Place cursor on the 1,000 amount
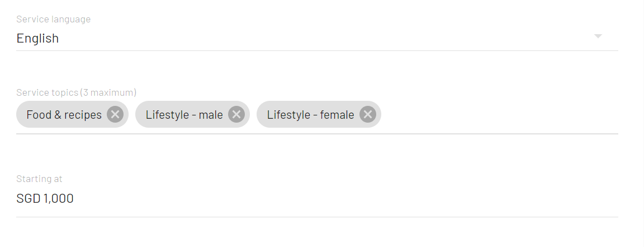This screenshot has width=644, height=247. (58, 199)
